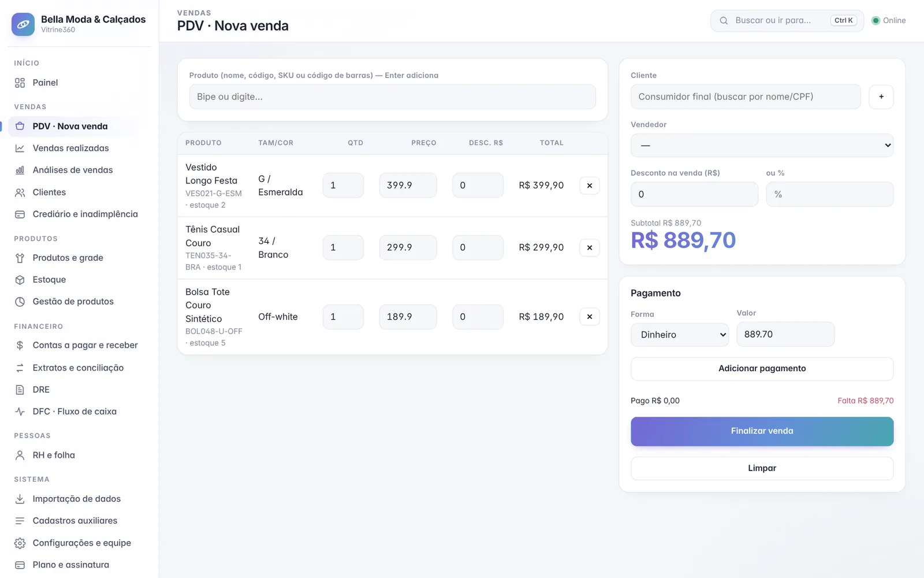This screenshot has height=578, width=924.
Task: Remove Bolsa Tote Couro Sintético item
Action: pos(589,317)
